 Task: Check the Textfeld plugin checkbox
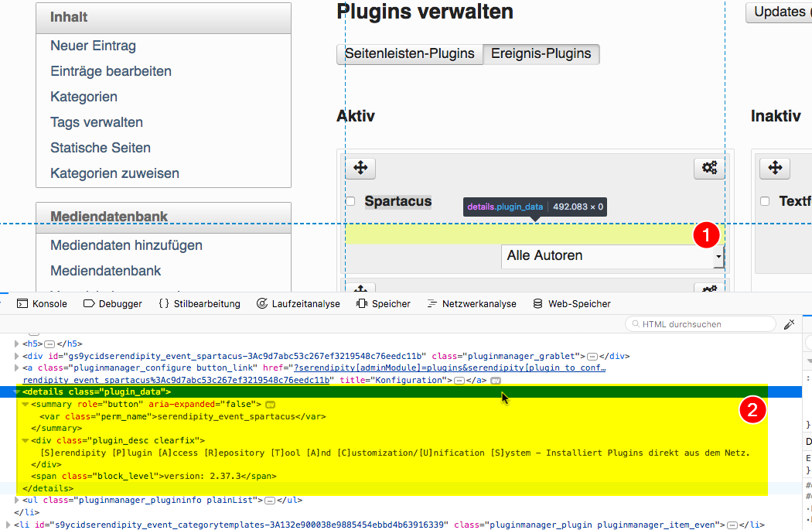click(x=765, y=200)
